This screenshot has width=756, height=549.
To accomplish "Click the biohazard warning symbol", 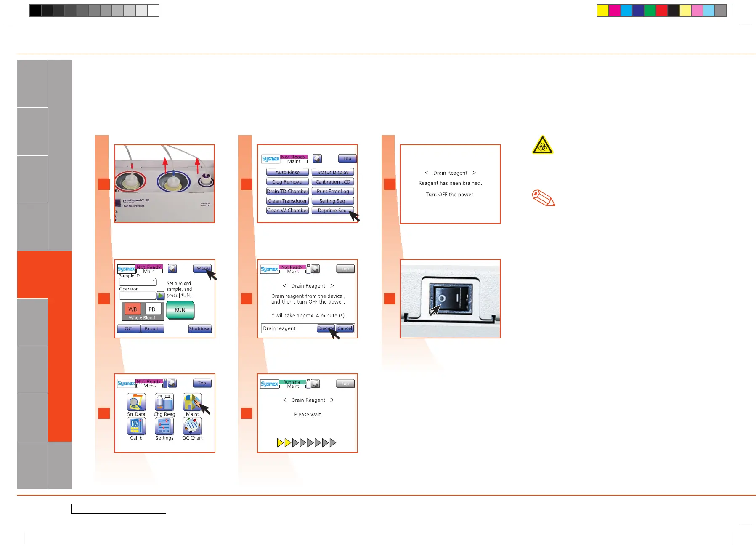I will (x=543, y=145).
